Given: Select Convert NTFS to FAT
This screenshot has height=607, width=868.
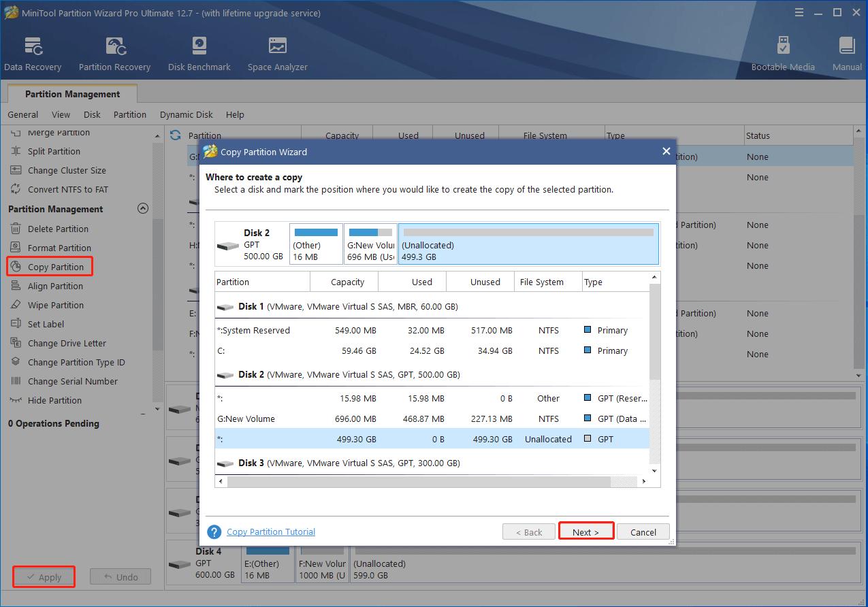Looking at the screenshot, I should click(67, 189).
